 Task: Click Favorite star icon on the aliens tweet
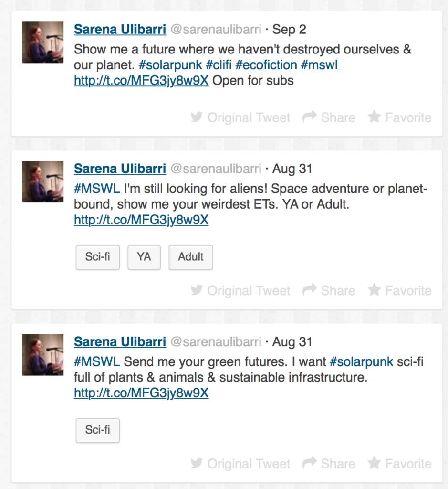pyautogui.click(x=374, y=290)
